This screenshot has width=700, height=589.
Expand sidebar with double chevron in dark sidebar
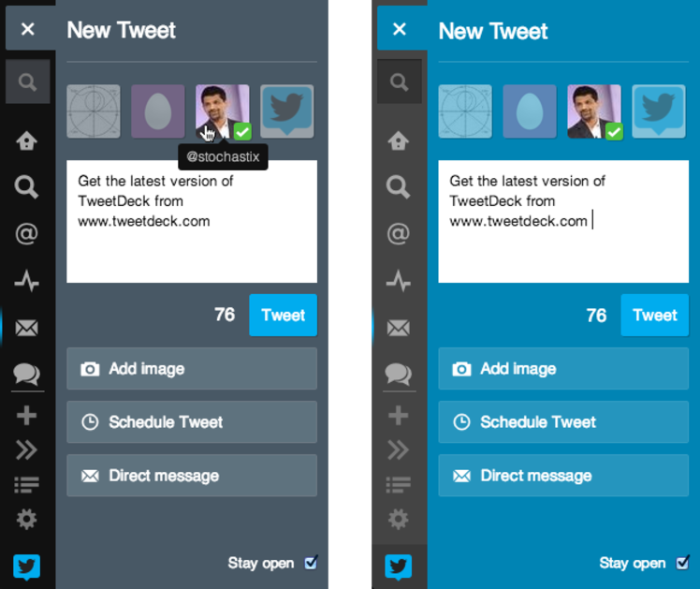pyautogui.click(x=27, y=449)
